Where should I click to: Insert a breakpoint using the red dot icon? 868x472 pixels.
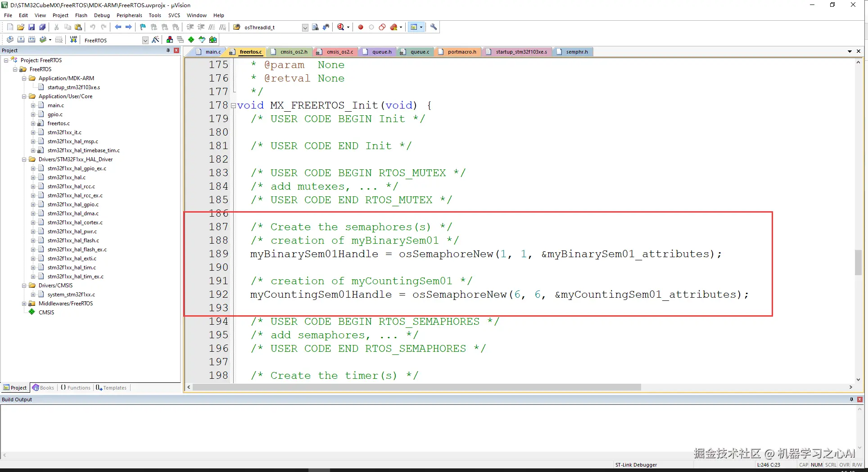pyautogui.click(x=361, y=27)
